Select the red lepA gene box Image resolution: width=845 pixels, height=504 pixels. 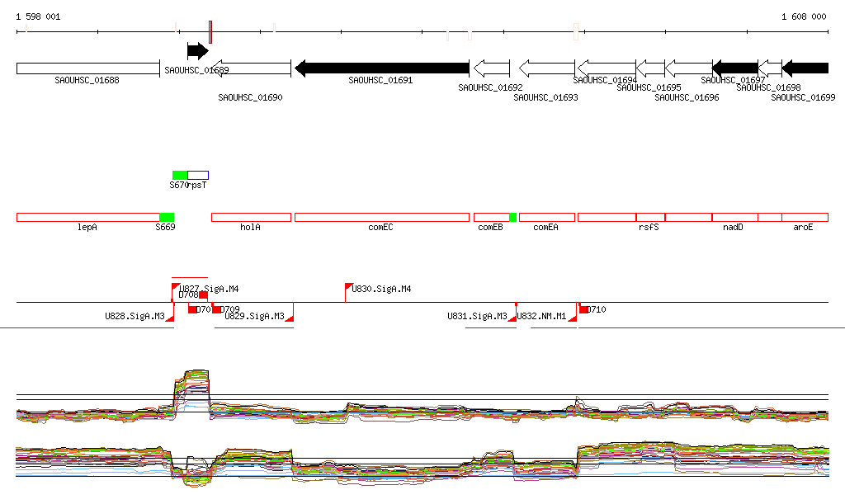(x=87, y=218)
